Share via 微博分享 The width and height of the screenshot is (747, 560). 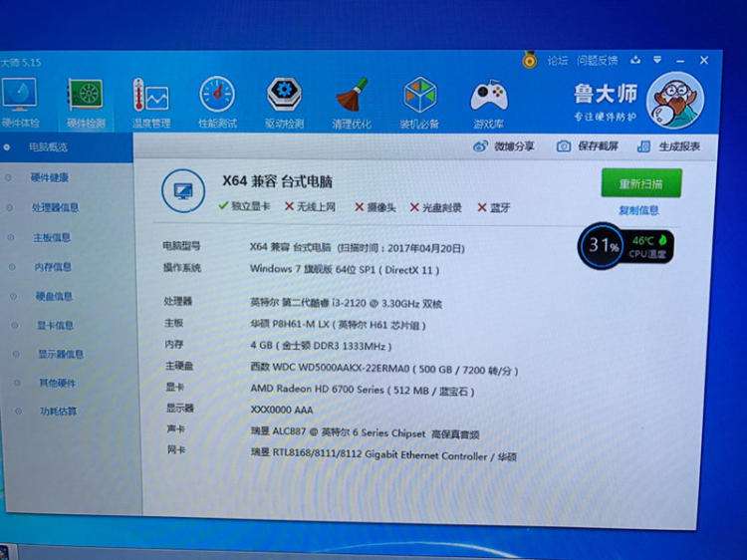tap(504, 146)
